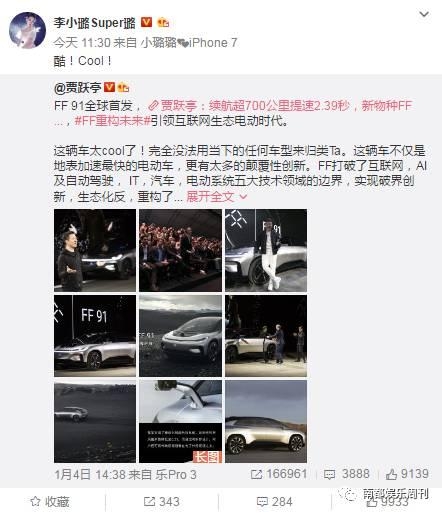
Task: Open comments button showing 284
Action: point(274,501)
